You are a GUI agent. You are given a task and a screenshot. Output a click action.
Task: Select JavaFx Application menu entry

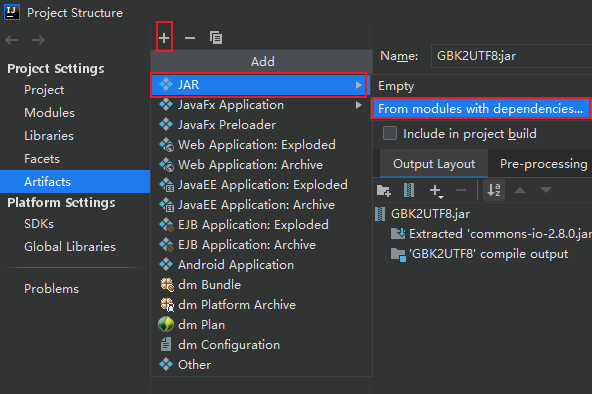(261, 105)
